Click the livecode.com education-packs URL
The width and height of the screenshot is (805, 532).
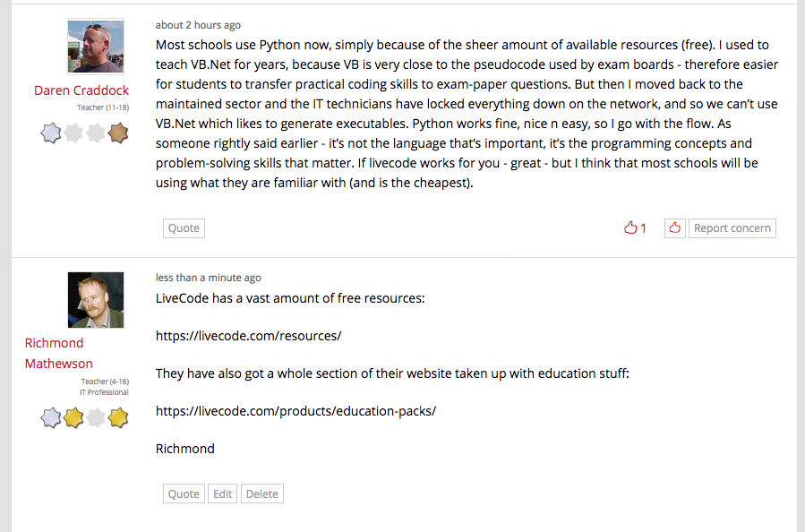tap(295, 411)
